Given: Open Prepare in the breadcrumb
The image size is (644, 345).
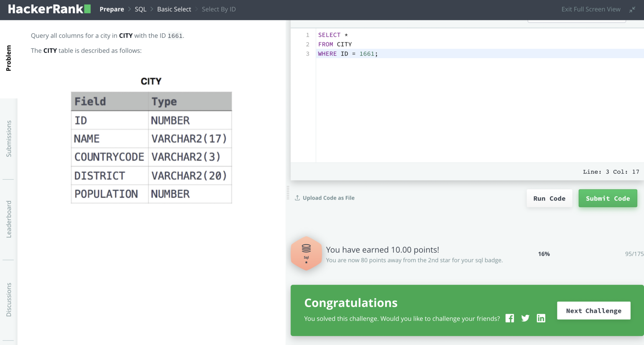Looking at the screenshot, I should click(112, 9).
